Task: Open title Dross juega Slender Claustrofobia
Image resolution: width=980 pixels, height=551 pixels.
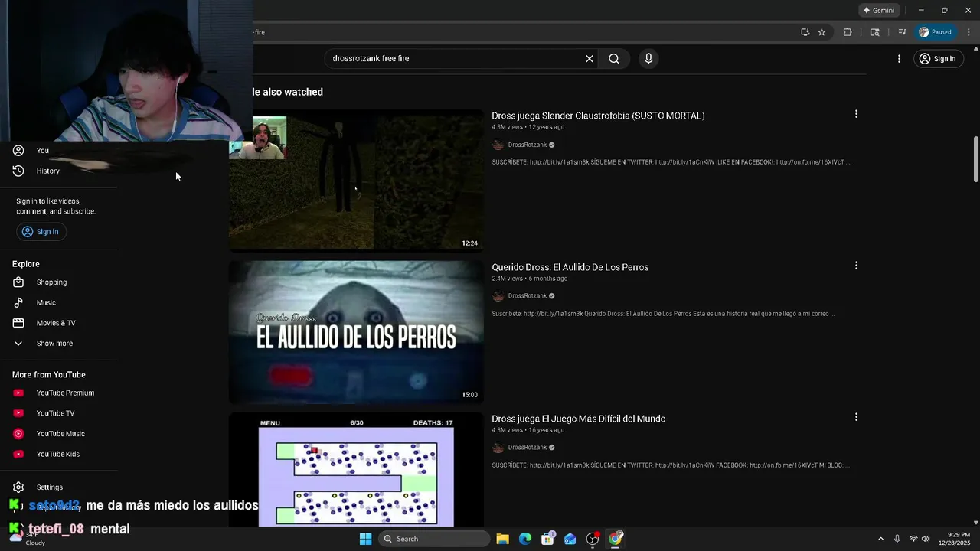Action: tap(598, 116)
